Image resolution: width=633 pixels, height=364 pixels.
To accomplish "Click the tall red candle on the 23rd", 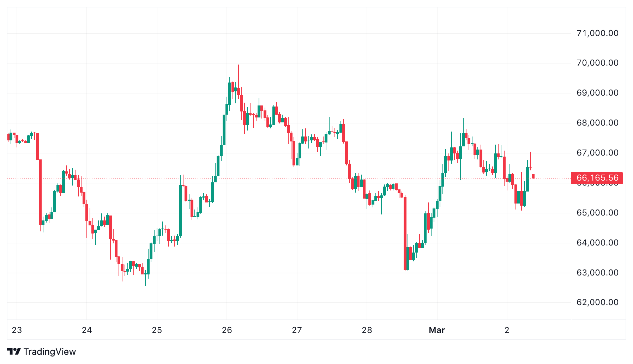I will (x=40, y=192).
